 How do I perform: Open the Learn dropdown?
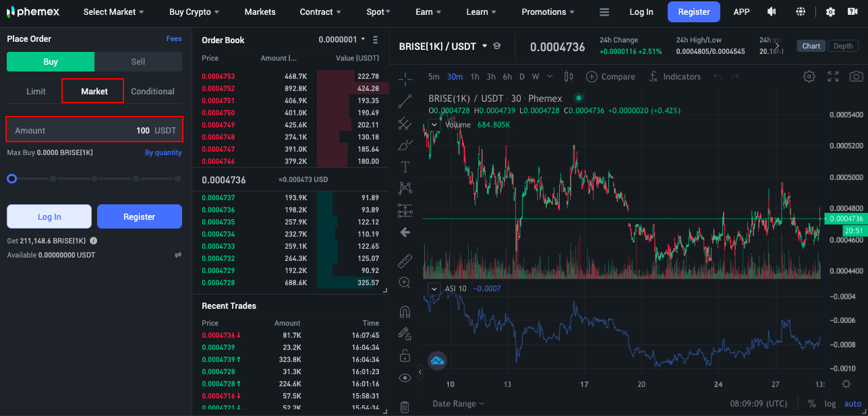click(482, 12)
